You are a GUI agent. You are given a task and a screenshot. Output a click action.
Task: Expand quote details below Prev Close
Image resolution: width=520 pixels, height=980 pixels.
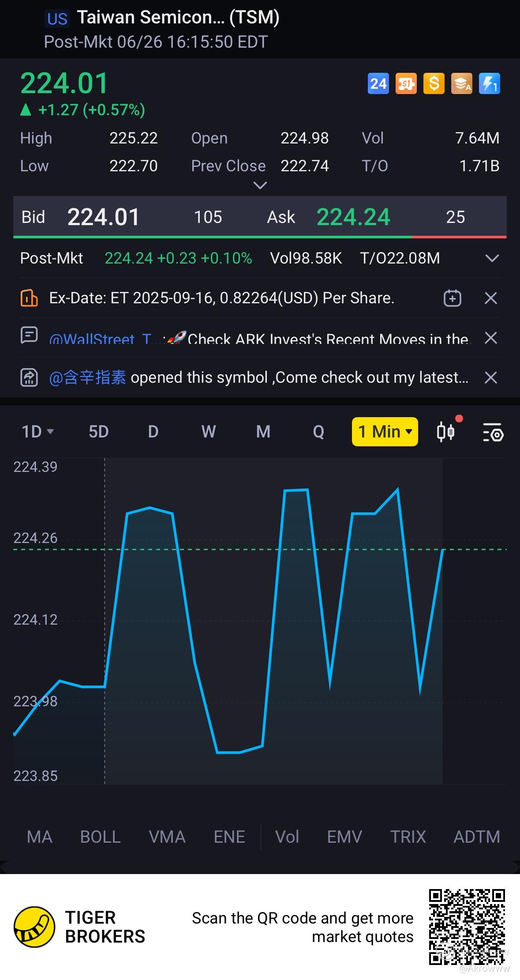(x=261, y=185)
